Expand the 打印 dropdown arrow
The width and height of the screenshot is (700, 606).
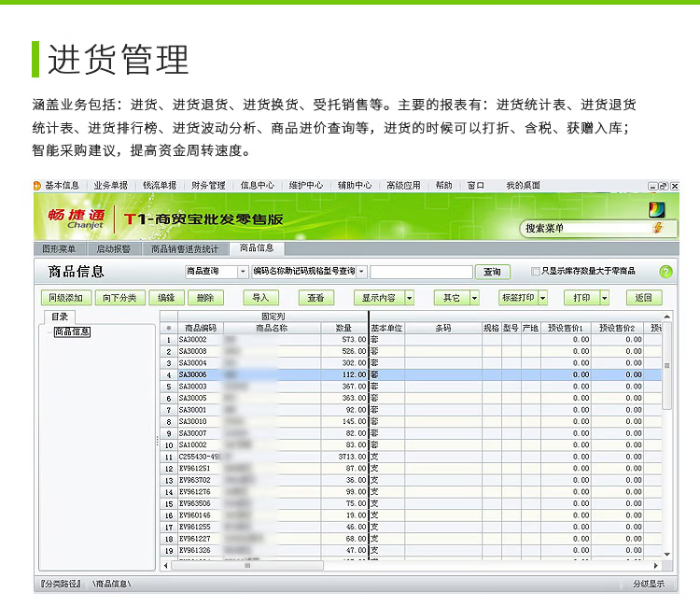605,298
